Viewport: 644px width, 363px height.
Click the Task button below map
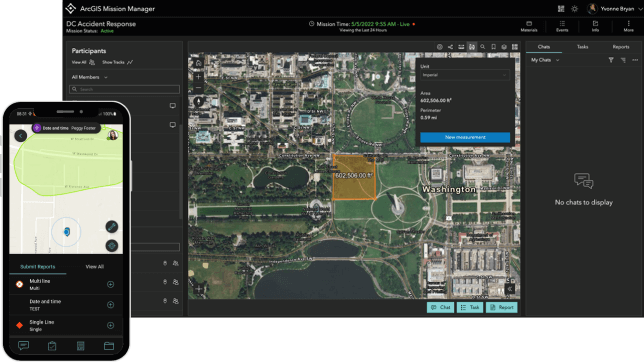coord(470,307)
